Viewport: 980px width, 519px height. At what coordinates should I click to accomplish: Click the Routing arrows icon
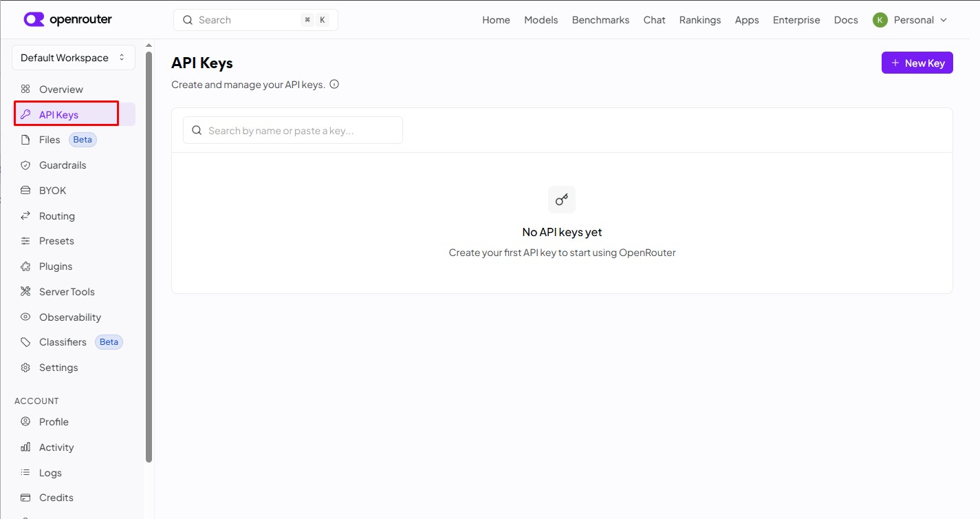[25, 216]
